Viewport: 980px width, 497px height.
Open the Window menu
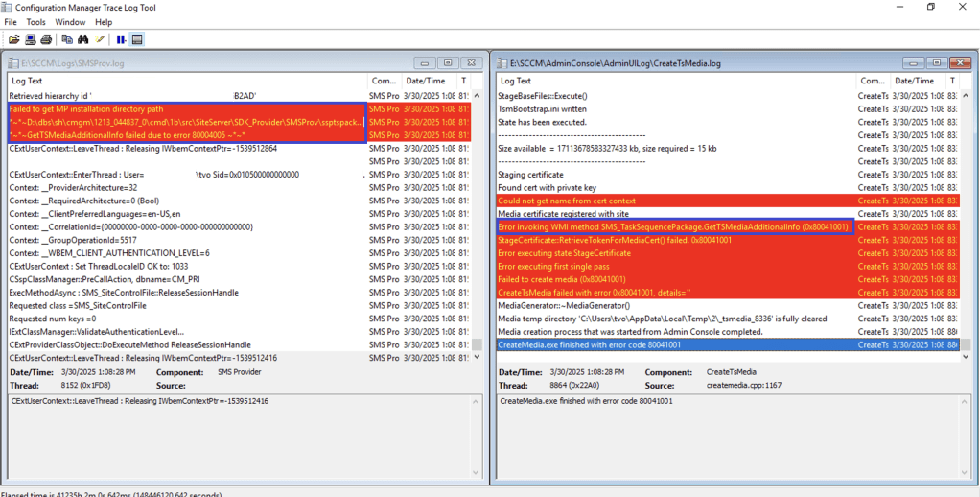[x=70, y=22]
